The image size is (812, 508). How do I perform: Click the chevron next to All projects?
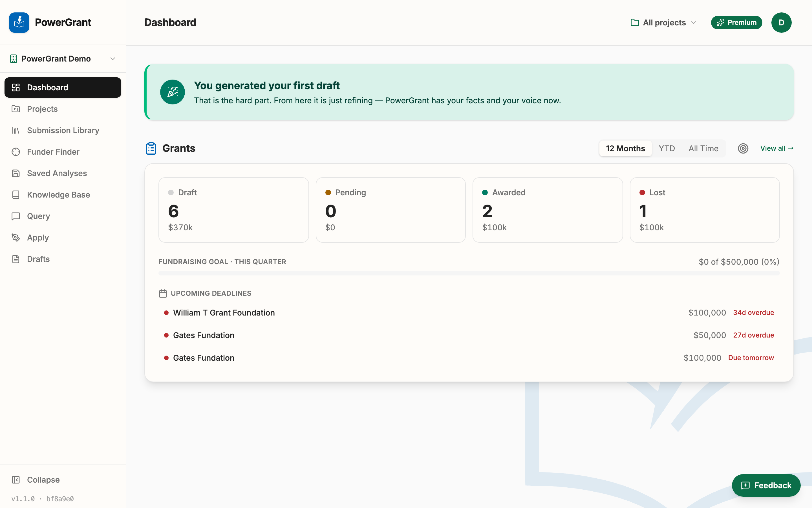[694, 23]
